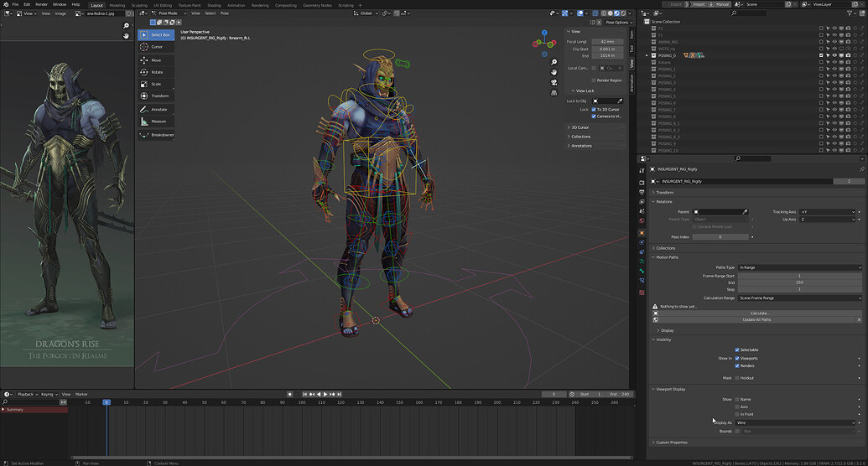The image size is (868, 466).
Task: Enable the In Front checkbox
Action: [x=737, y=414]
